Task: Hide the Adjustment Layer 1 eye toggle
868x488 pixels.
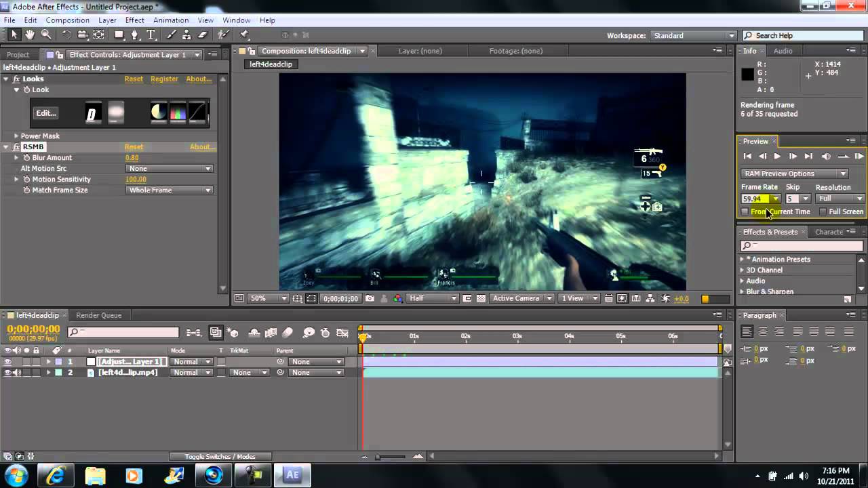Action: (7, 362)
